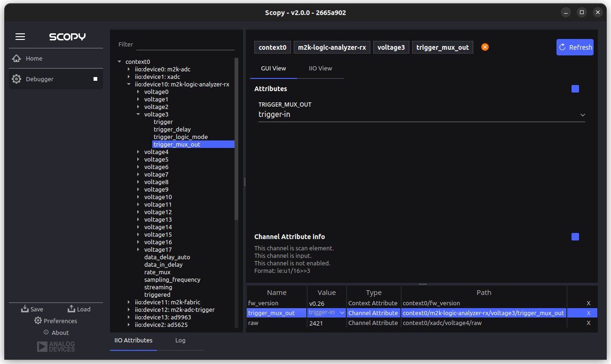Click the Debugger gear icon
Screen dimensions: 611x364
[16, 79]
